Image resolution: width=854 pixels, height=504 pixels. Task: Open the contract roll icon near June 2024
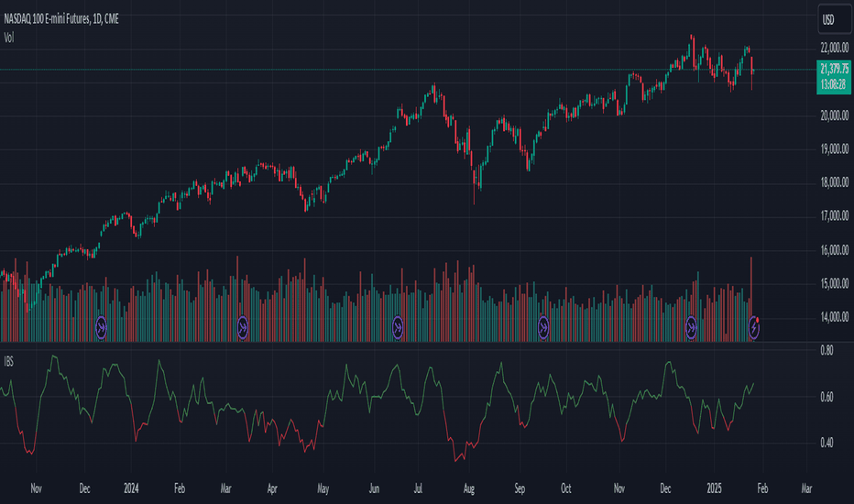coord(398,327)
